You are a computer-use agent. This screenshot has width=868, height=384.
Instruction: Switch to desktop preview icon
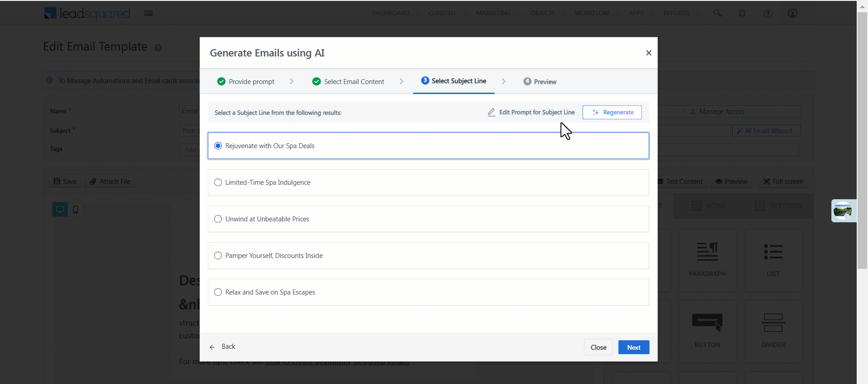click(60, 209)
